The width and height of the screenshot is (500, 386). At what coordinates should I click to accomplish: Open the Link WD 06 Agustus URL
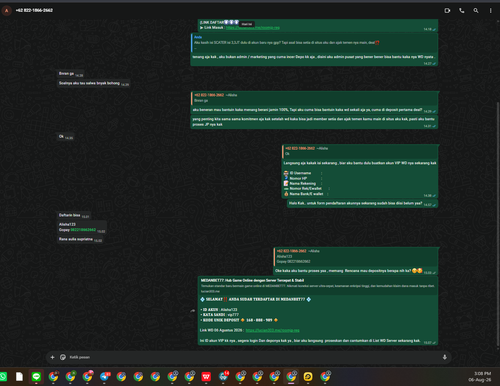click(x=272, y=330)
